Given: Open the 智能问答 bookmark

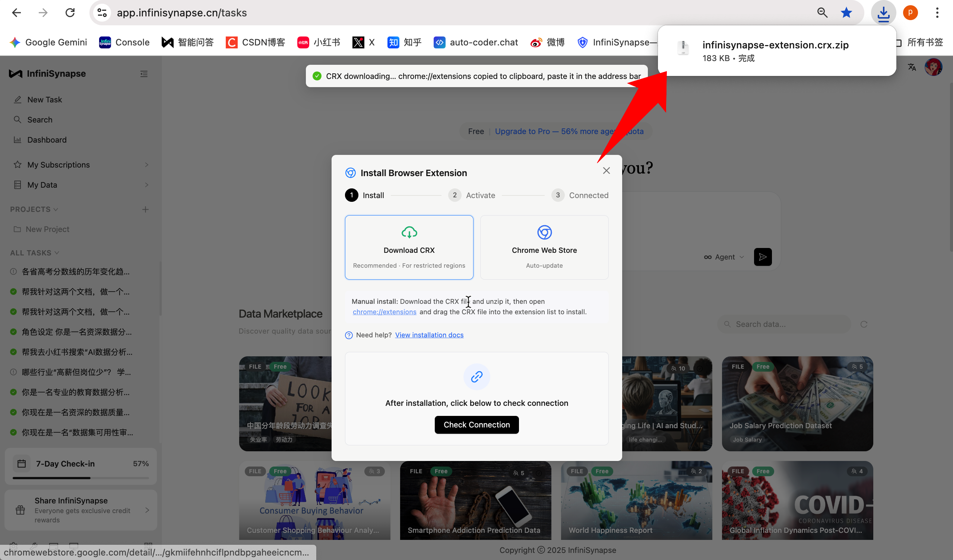Looking at the screenshot, I should pos(187,42).
